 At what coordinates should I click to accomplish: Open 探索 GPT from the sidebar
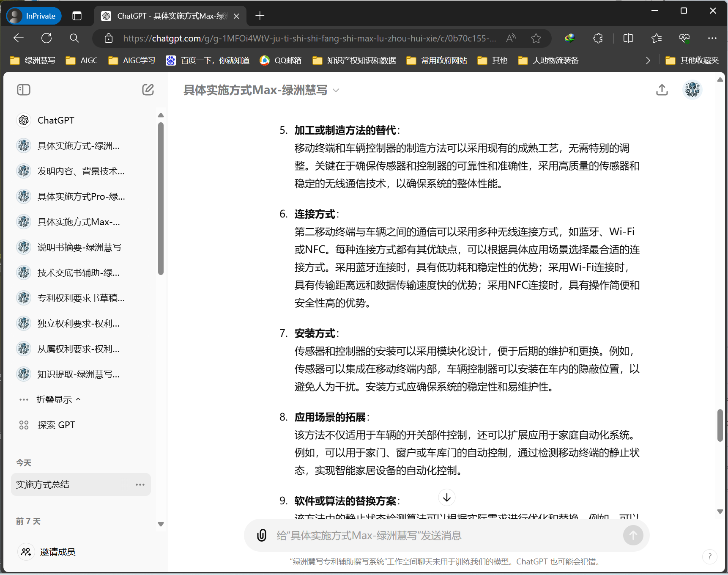coord(56,425)
